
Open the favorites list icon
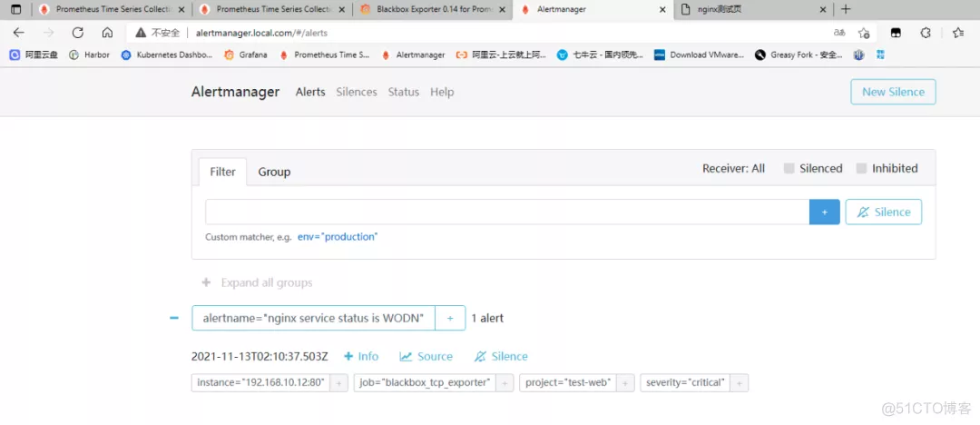pos(957,33)
